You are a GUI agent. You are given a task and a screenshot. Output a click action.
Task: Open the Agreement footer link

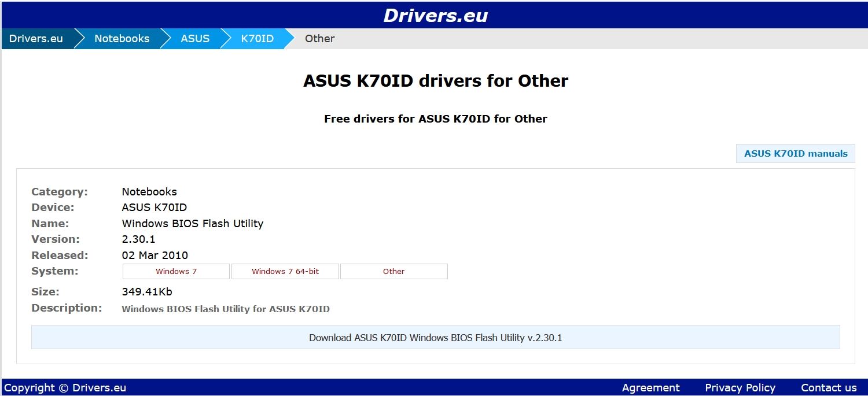pos(650,388)
